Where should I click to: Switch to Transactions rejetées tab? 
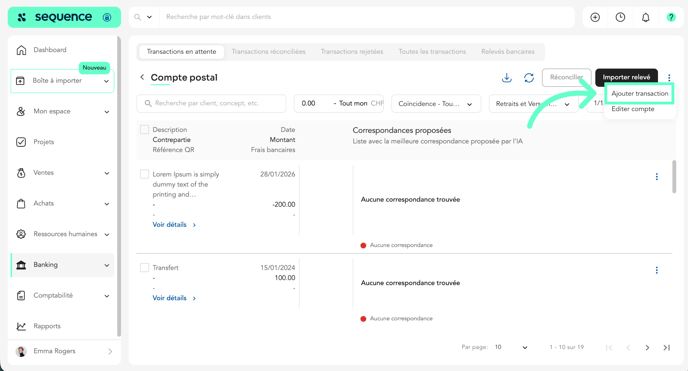pyautogui.click(x=352, y=51)
